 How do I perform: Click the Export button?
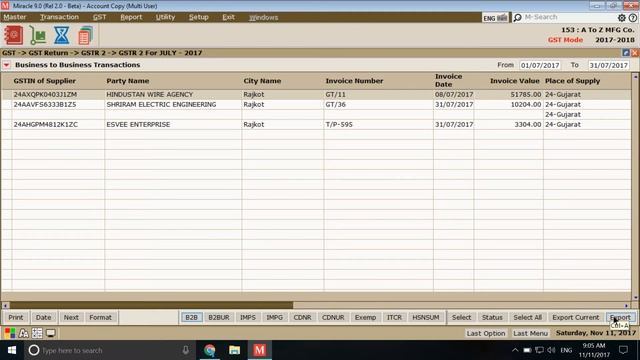[x=620, y=317]
